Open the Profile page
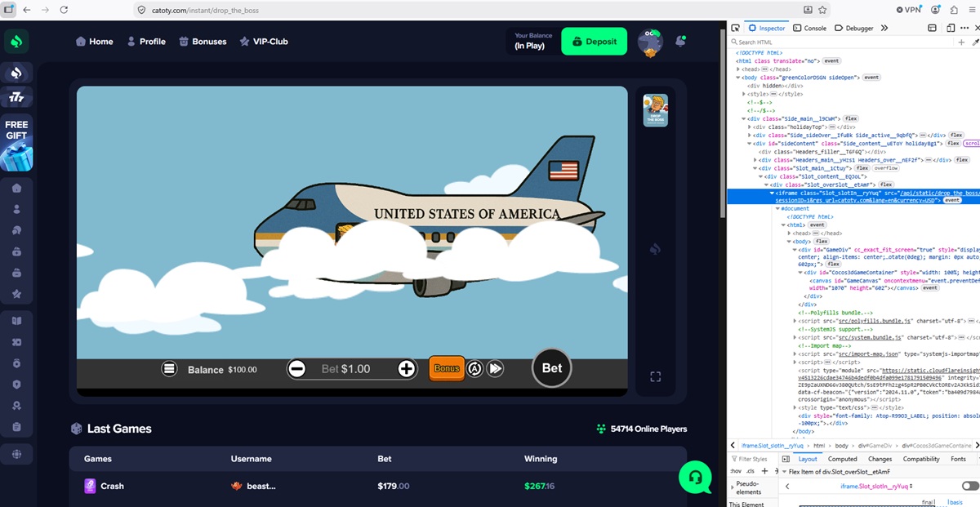 [146, 42]
